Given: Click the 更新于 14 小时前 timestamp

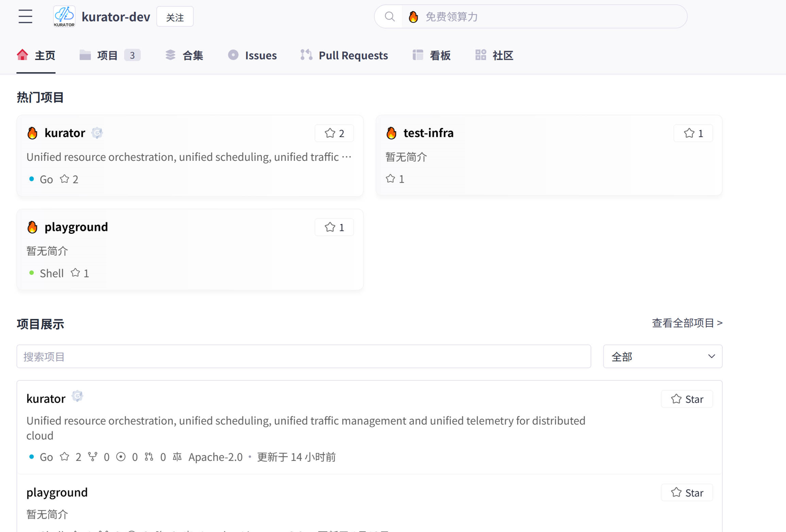Looking at the screenshot, I should 296,457.
